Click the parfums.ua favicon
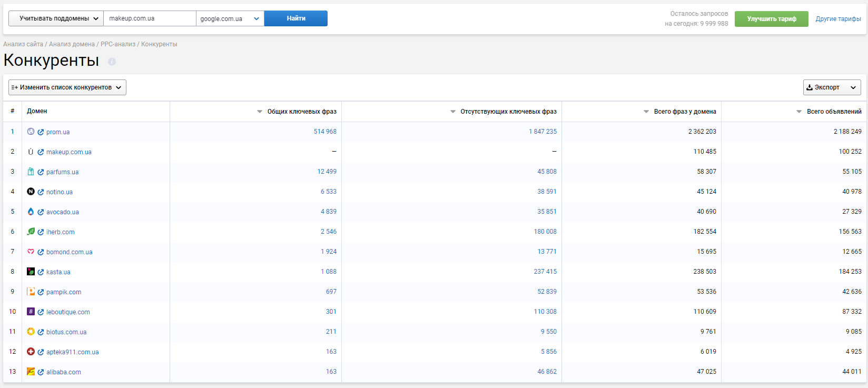Viewport: 868px width, 388px height. (x=31, y=172)
